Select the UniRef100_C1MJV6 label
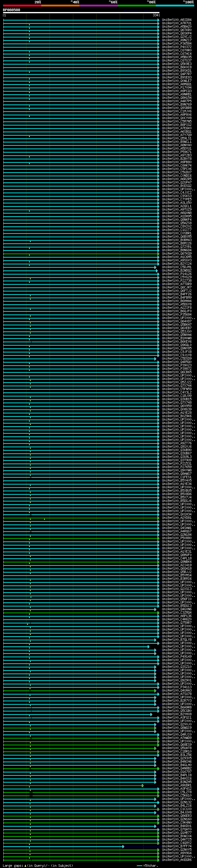The height and width of the screenshot is (868, 197). [x=177, y=111]
